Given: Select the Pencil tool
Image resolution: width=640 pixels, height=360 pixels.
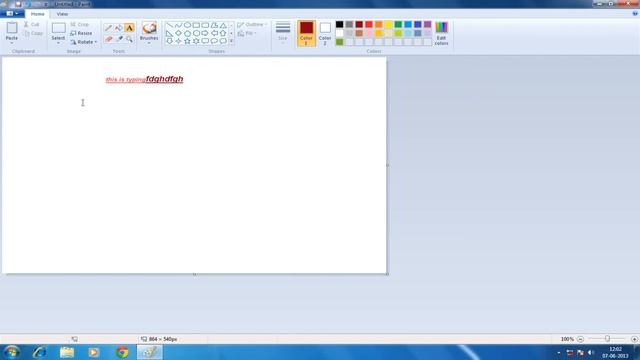Looking at the screenshot, I should tap(108, 28).
